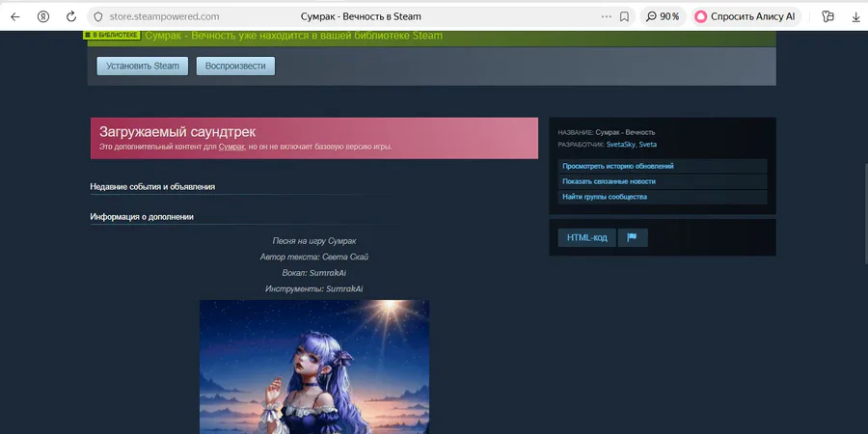
Task: Click the page vertical scrollbar thumb
Action: pyautogui.click(x=865, y=213)
